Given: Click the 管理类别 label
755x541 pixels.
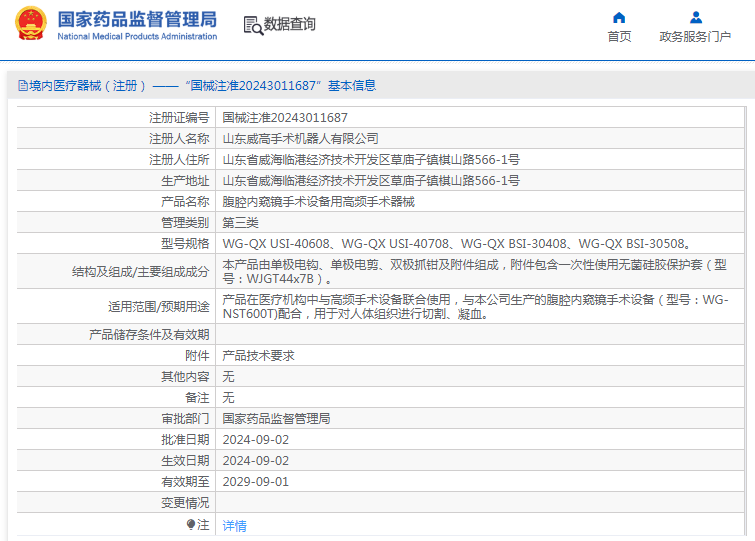Looking at the screenshot, I should (185, 222).
